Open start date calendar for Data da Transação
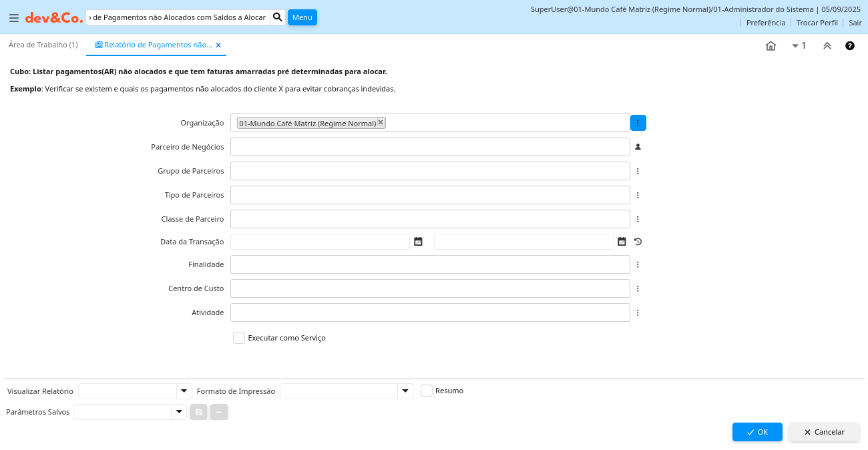Image resolution: width=868 pixels, height=450 pixels. click(418, 242)
